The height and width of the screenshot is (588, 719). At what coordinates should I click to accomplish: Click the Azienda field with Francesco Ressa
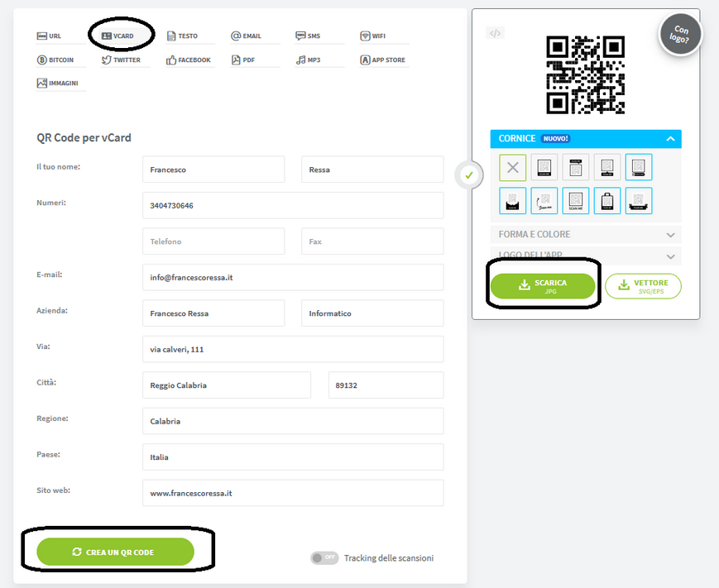[213, 313]
